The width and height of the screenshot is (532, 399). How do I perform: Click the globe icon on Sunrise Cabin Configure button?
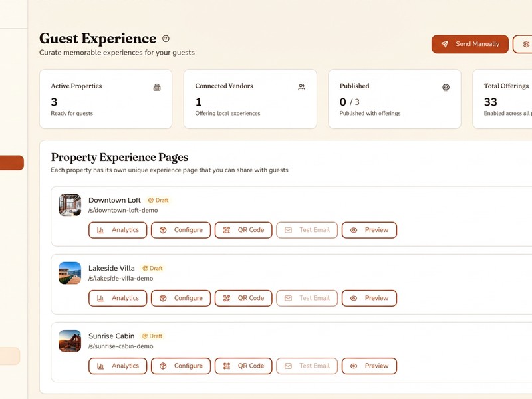click(x=163, y=366)
